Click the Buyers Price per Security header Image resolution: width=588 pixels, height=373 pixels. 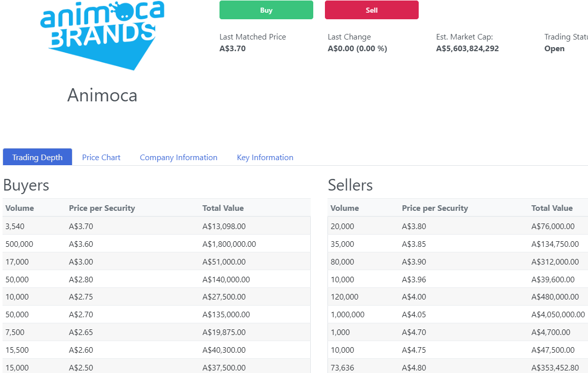[x=102, y=208]
